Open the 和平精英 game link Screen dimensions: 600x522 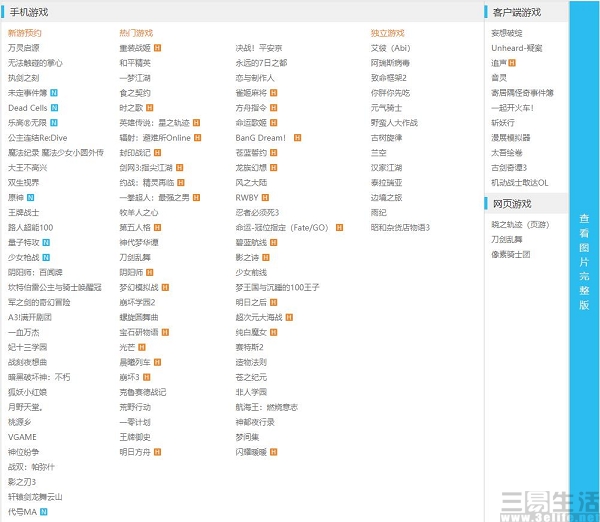[135, 63]
